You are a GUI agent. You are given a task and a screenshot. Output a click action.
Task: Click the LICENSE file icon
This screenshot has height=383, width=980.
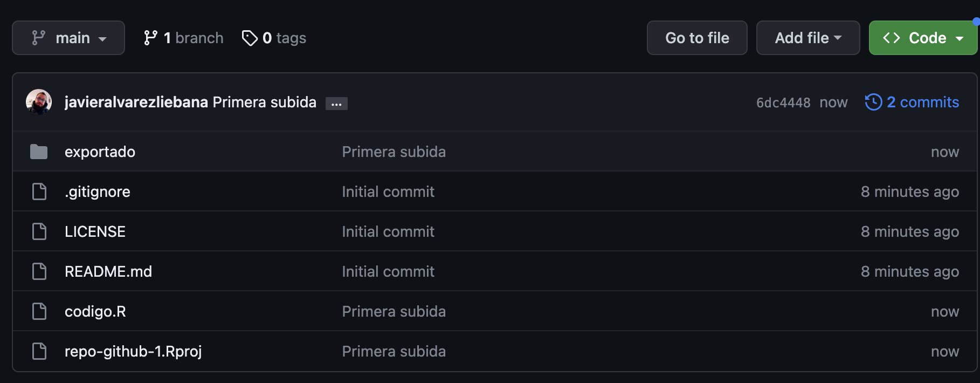coord(39,231)
